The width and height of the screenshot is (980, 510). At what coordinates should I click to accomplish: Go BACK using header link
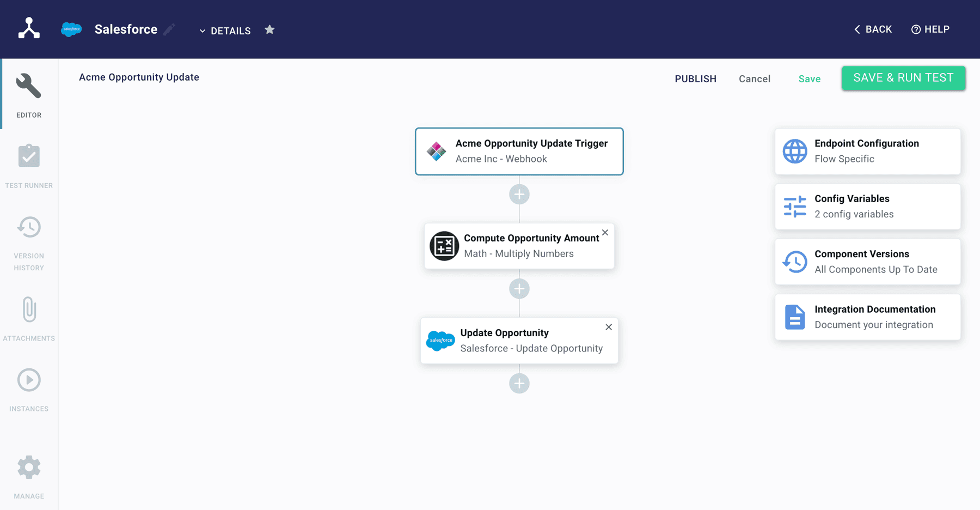coord(873,29)
